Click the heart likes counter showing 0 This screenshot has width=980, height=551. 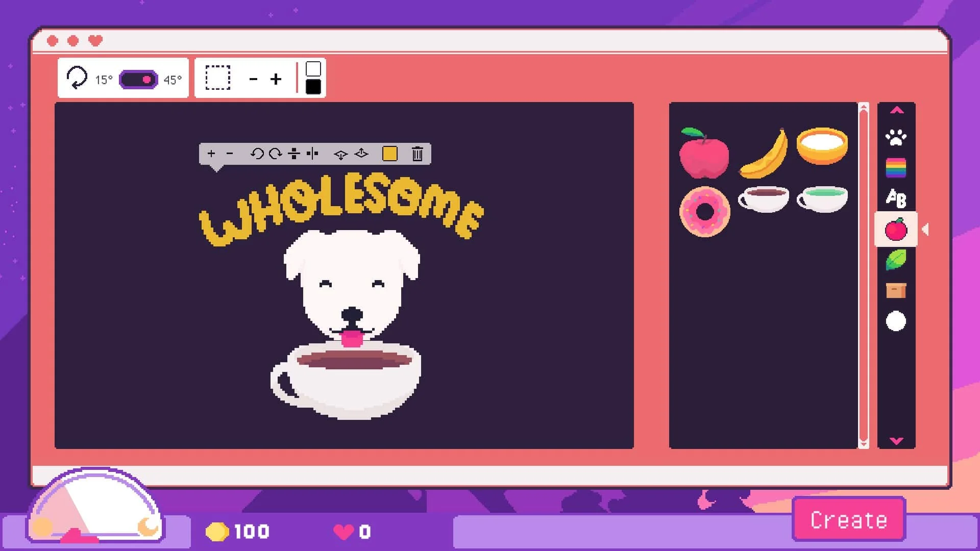352,532
